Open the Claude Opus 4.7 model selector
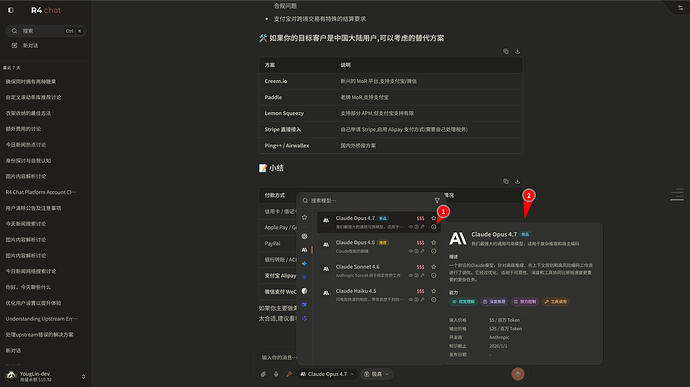Viewport: 690px width, 387px height. click(327, 374)
